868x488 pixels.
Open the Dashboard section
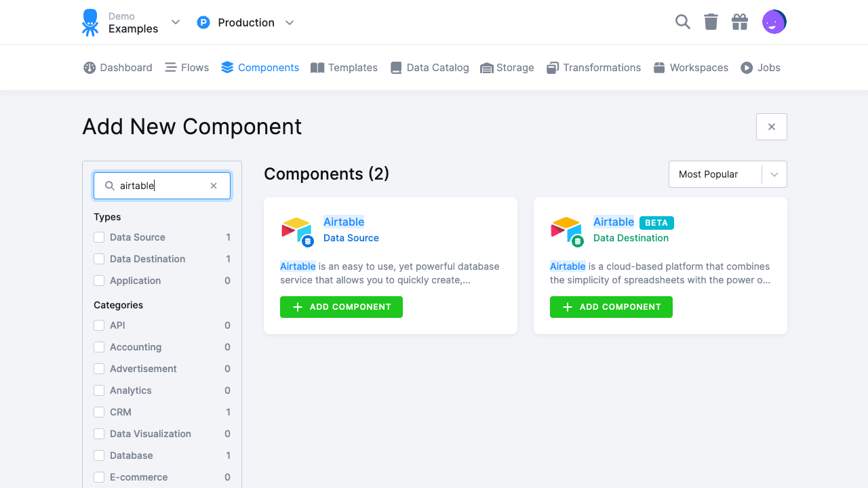(117, 67)
